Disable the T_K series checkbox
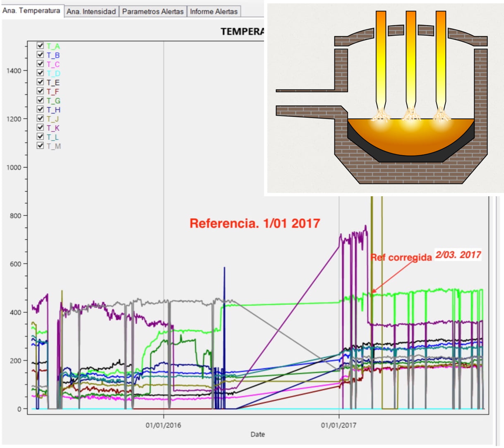The height and width of the screenshot is (448, 504). [x=40, y=128]
